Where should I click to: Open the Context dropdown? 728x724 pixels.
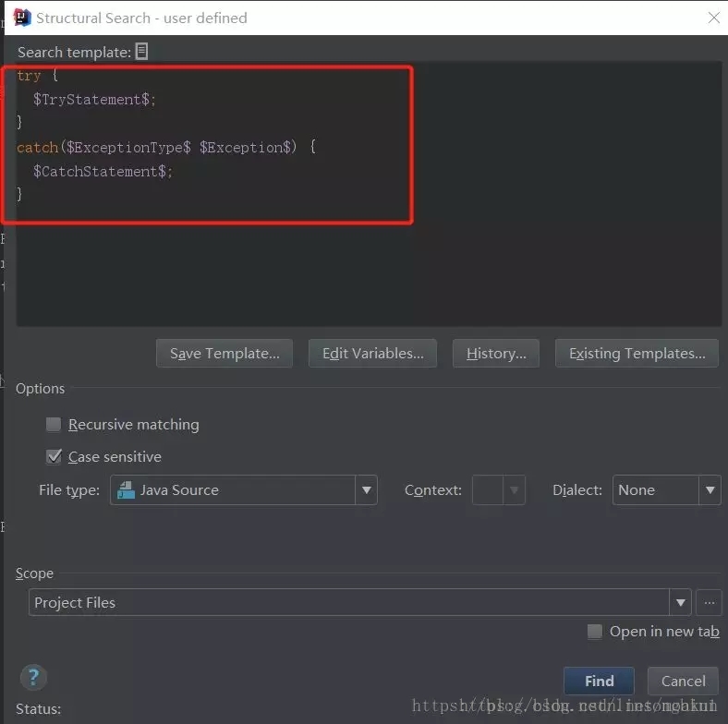499,490
